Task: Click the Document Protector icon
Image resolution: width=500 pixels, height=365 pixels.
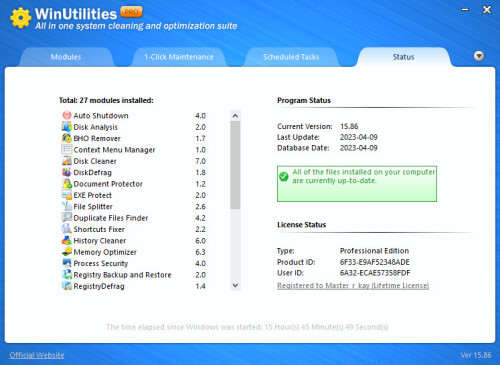Action: 67,183
